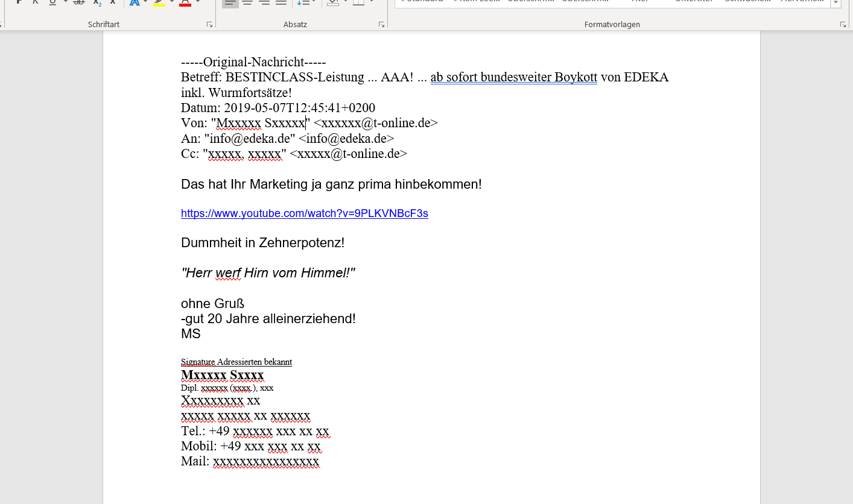
Task: Open the underline style dropdown arrow
Action: coord(65,2)
